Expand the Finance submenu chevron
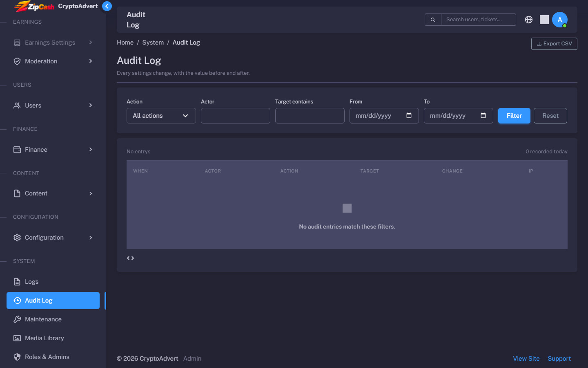The width and height of the screenshot is (588, 368). [x=91, y=150]
